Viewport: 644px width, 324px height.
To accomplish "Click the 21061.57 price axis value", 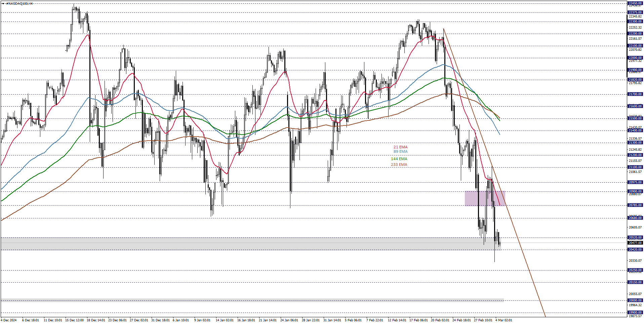I will point(635,172).
